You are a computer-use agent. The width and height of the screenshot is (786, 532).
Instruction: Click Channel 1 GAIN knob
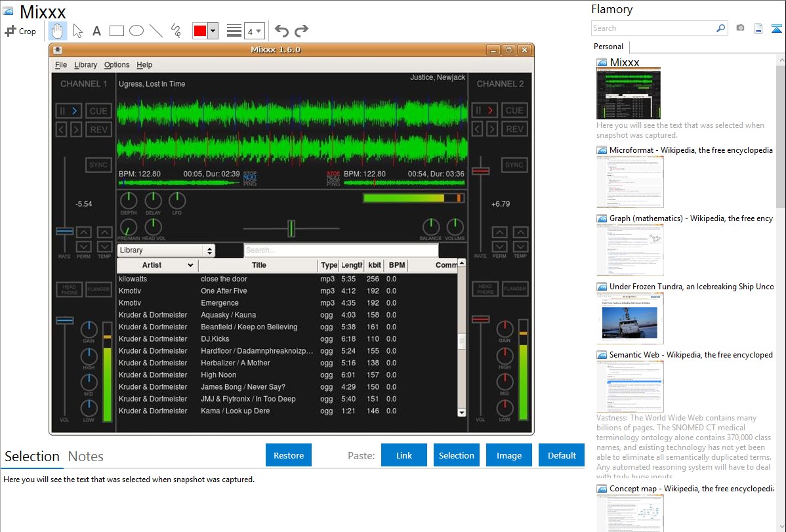click(x=89, y=329)
